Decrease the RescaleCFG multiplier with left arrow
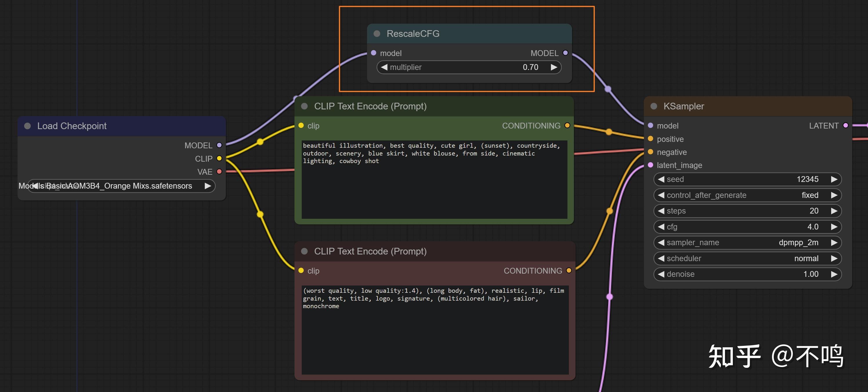The height and width of the screenshot is (392, 868). click(x=384, y=67)
